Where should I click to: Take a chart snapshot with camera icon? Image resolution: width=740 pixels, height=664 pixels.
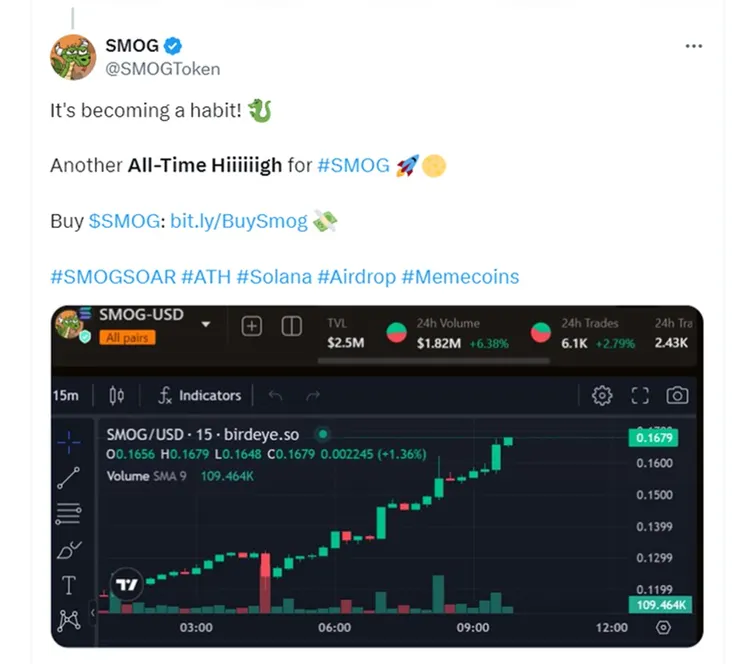(x=677, y=395)
